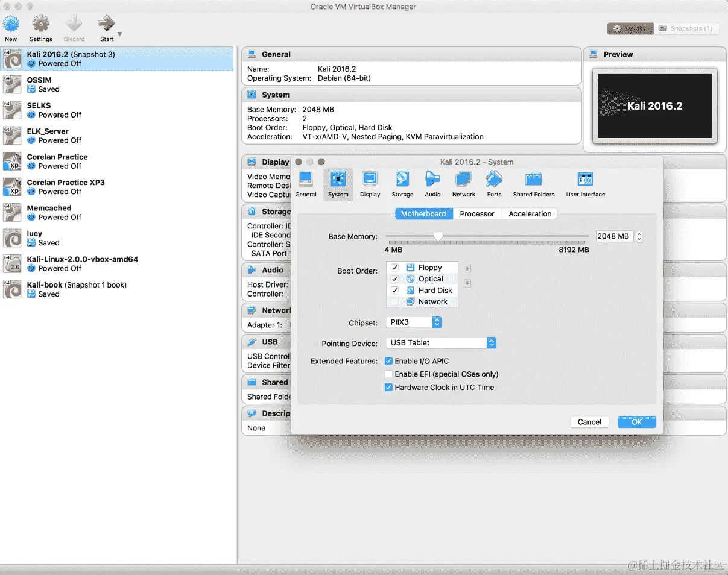Click the USB section header in Details
The width and height of the screenshot is (728, 575).
[267, 341]
